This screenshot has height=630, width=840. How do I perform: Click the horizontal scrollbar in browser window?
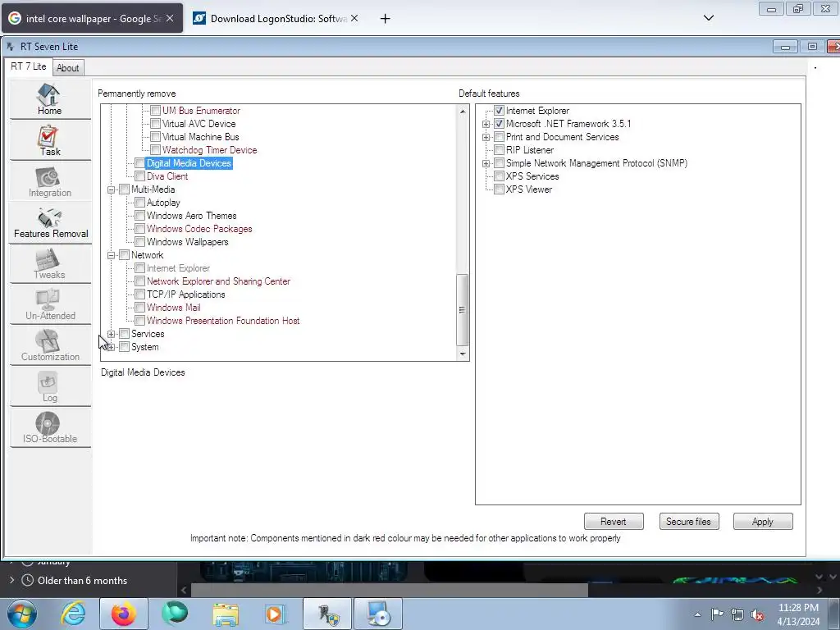click(390, 590)
